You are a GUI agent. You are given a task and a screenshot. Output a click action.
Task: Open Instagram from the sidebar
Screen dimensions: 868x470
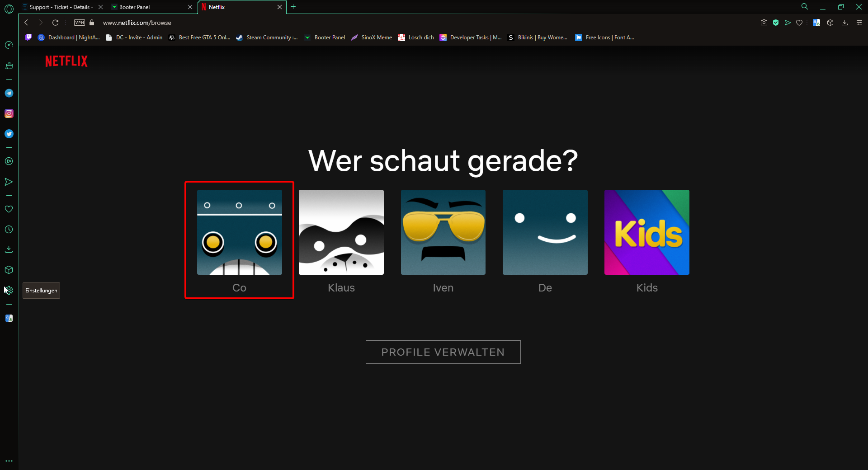(x=9, y=113)
